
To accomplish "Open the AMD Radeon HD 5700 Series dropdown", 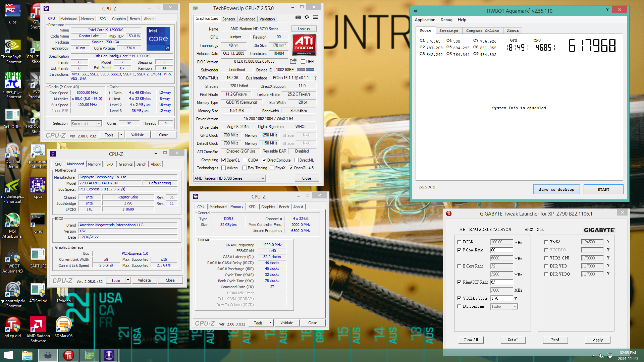I will pos(229,178).
